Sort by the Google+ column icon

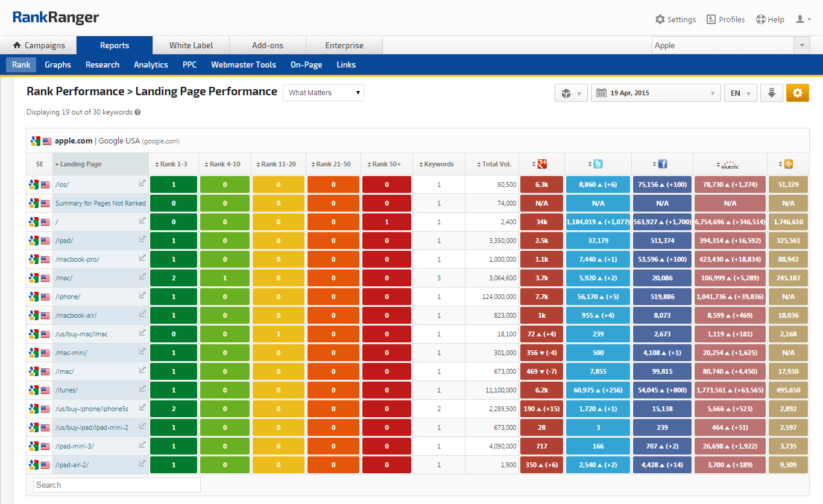[x=541, y=164]
